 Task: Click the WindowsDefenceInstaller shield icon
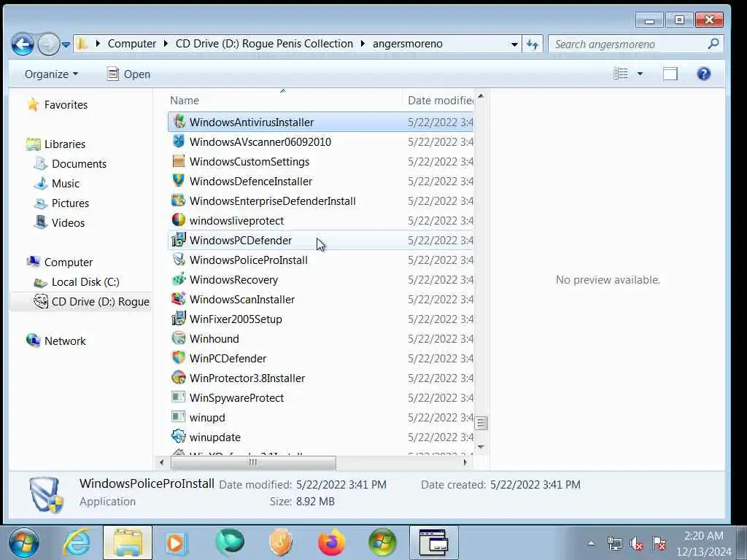[x=179, y=181]
